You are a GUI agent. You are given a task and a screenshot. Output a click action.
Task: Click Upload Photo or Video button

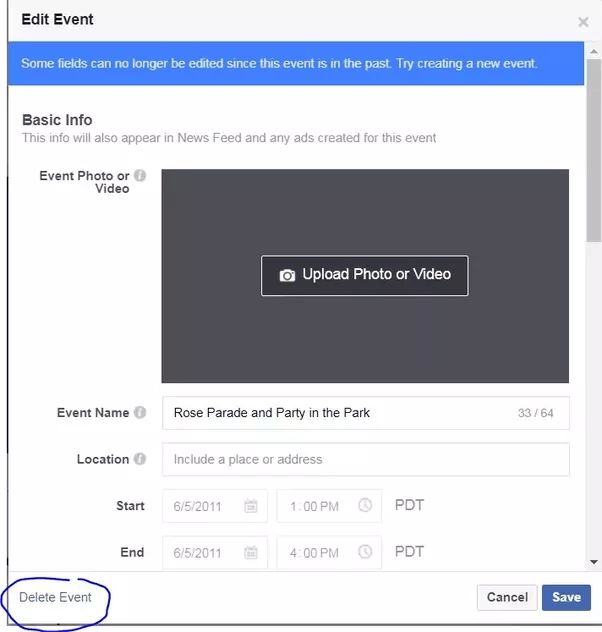[365, 276]
